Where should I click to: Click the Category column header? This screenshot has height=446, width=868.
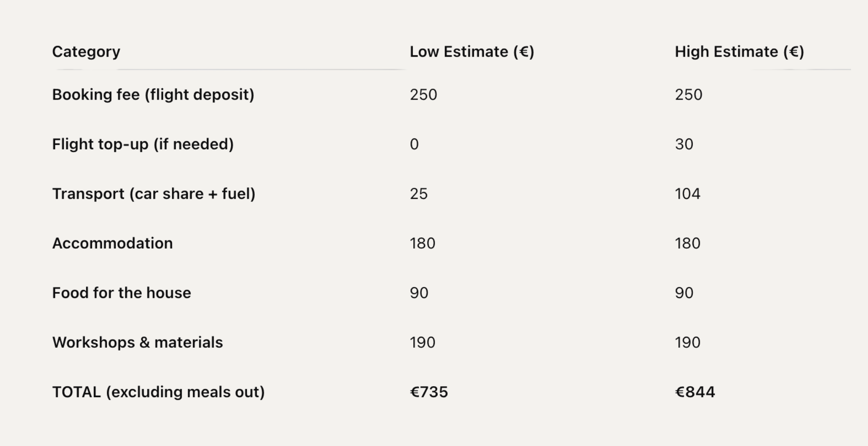tap(86, 52)
